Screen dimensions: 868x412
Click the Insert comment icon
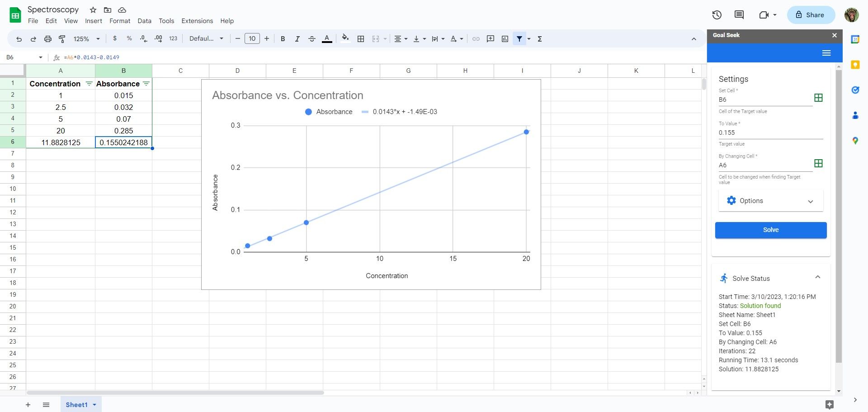tap(490, 39)
